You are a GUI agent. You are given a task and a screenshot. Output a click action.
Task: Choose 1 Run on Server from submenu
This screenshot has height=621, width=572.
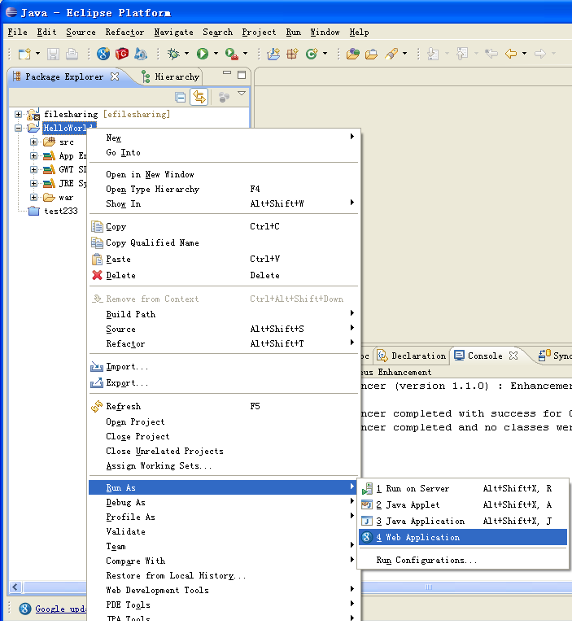(x=463, y=489)
